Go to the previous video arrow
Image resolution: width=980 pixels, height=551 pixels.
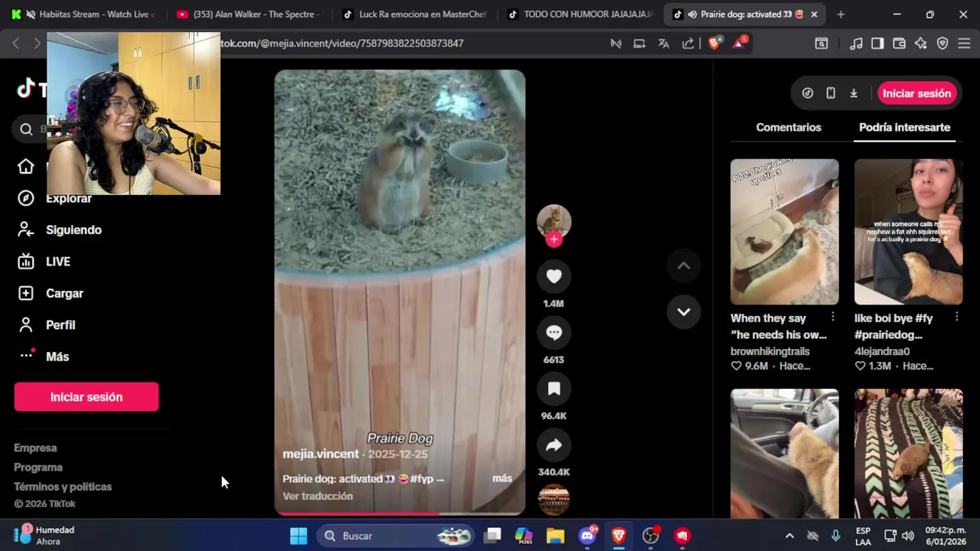click(x=684, y=266)
